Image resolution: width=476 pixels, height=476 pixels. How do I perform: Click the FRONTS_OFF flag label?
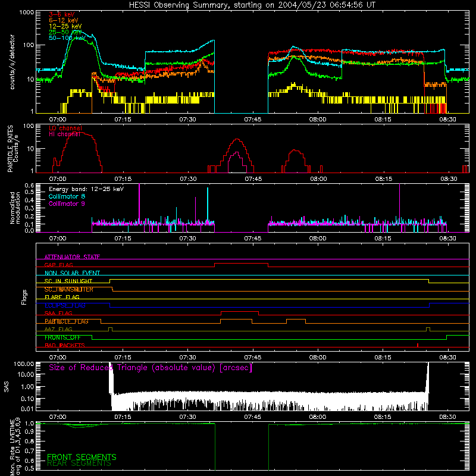coord(62,337)
